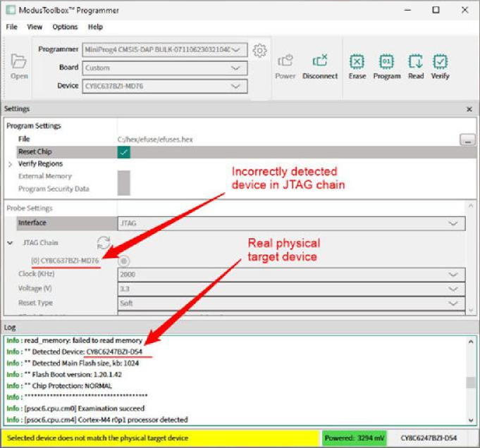The width and height of the screenshot is (480, 448).
Task: Verify the programmed device
Action: tap(440, 67)
